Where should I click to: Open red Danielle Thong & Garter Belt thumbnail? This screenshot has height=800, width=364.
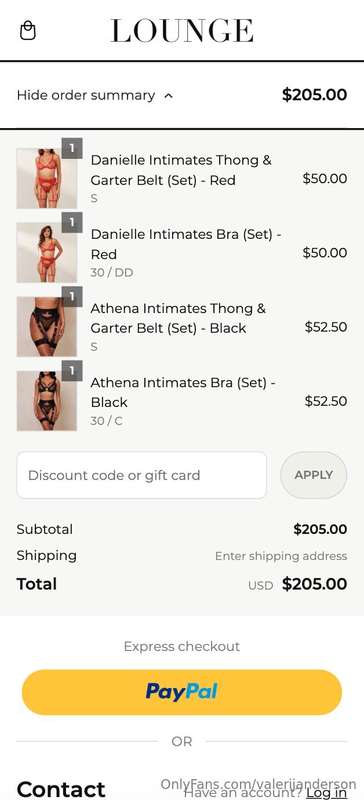click(46, 179)
